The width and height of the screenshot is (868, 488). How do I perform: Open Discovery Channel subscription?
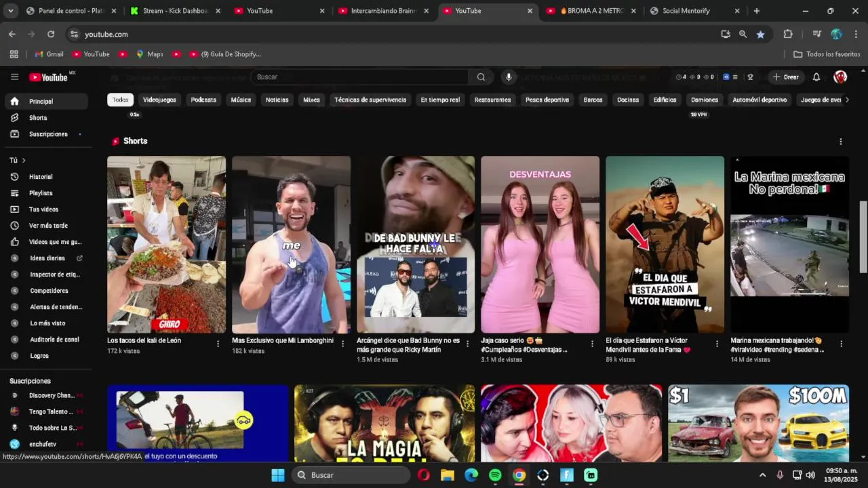coord(45,396)
